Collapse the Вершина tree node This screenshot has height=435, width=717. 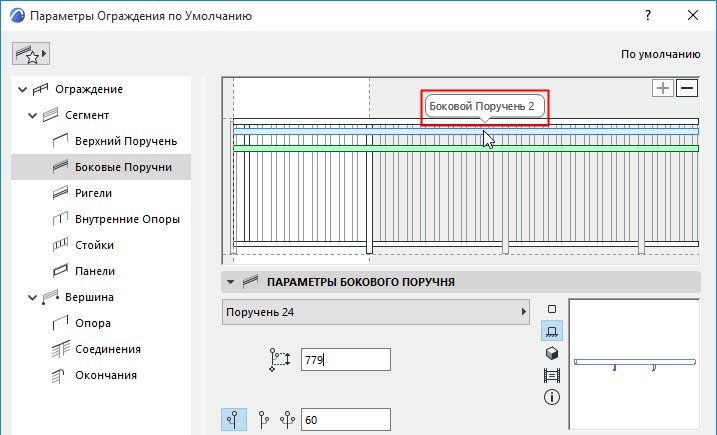pos(32,297)
